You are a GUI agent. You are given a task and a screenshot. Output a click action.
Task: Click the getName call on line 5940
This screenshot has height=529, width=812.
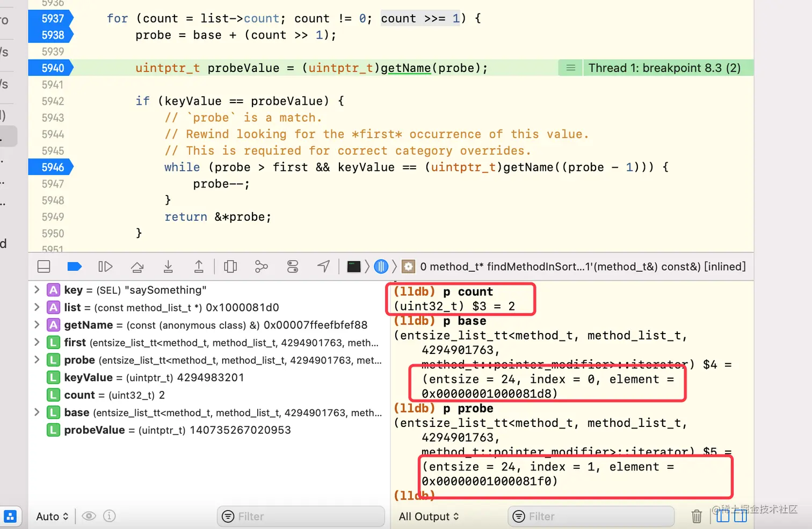(x=406, y=68)
